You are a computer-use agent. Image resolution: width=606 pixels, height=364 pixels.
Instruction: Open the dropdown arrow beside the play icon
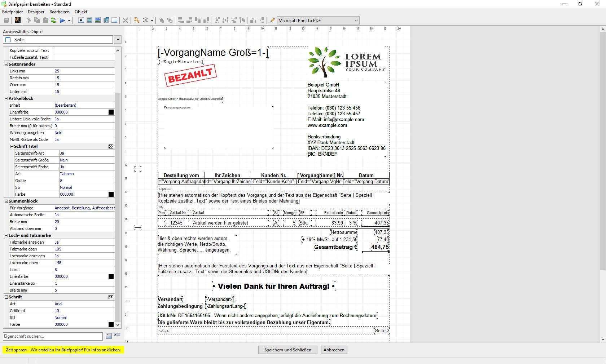coord(69,21)
